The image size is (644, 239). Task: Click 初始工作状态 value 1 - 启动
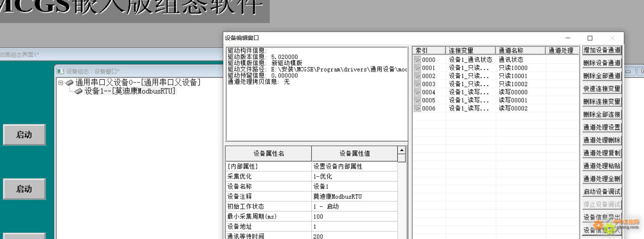(x=355, y=206)
